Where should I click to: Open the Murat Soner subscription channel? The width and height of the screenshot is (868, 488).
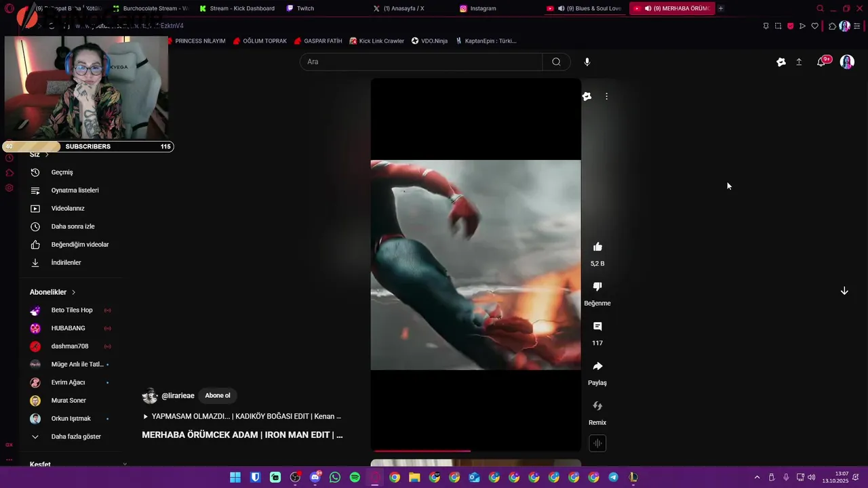71,401
